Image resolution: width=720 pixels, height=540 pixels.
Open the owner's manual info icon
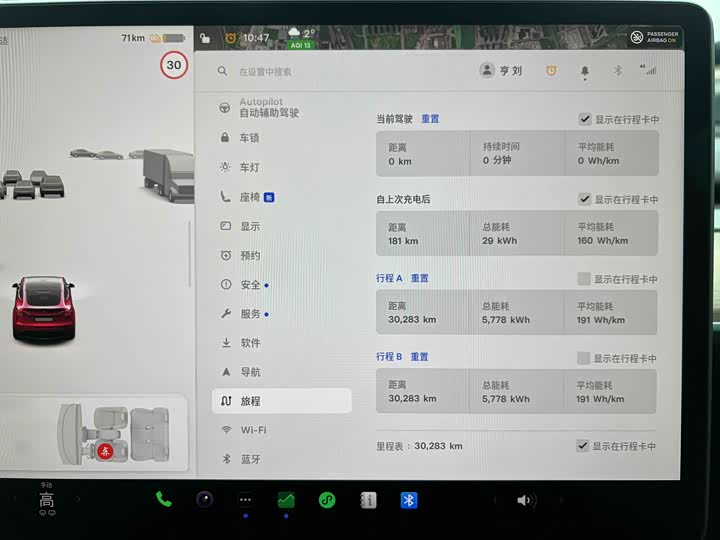[368, 500]
